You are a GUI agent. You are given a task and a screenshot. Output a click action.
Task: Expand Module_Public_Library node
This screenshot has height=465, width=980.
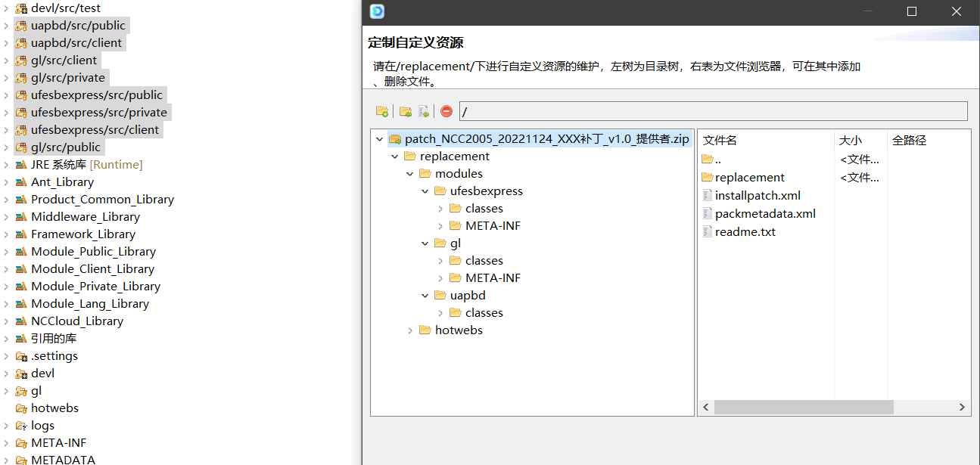6,252
